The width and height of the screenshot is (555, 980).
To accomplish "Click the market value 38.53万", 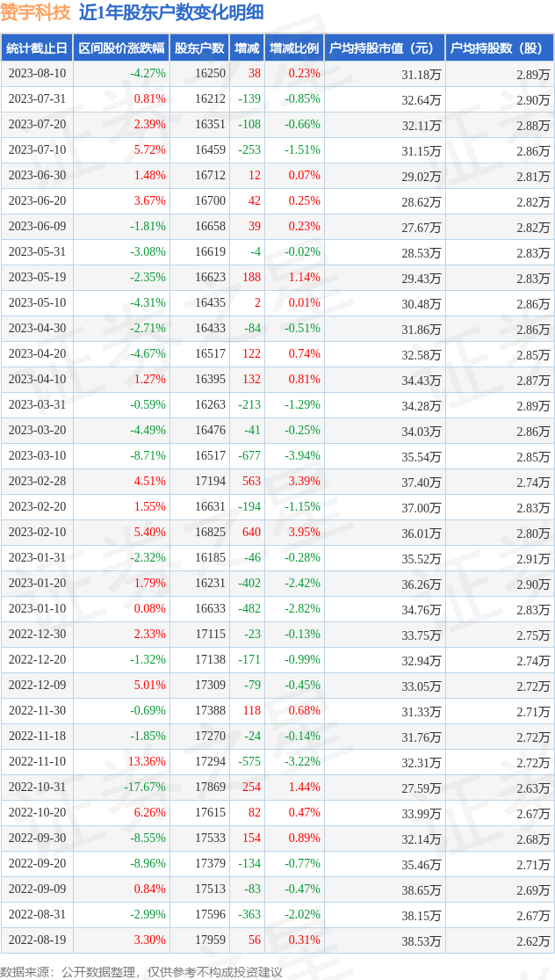I will pyautogui.click(x=422, y=940).
